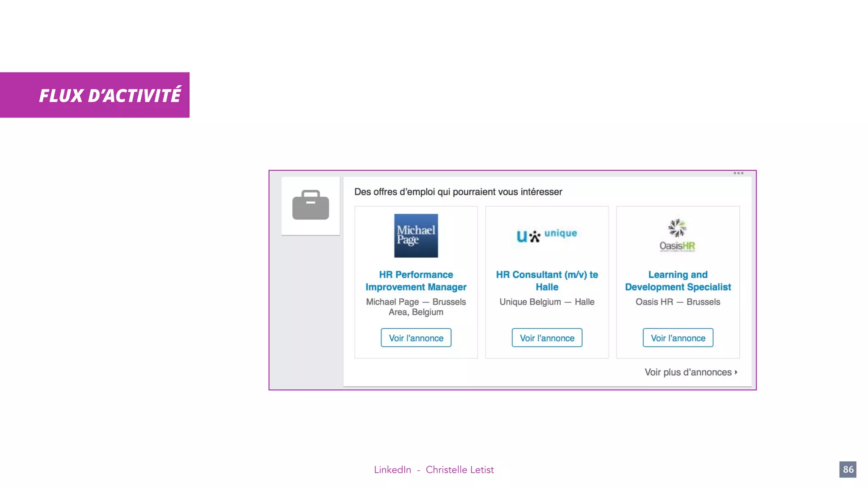Click Voir l'annonce for Oasis HR
The width and height of the screenshot is (868, 488).
(678, 338)
